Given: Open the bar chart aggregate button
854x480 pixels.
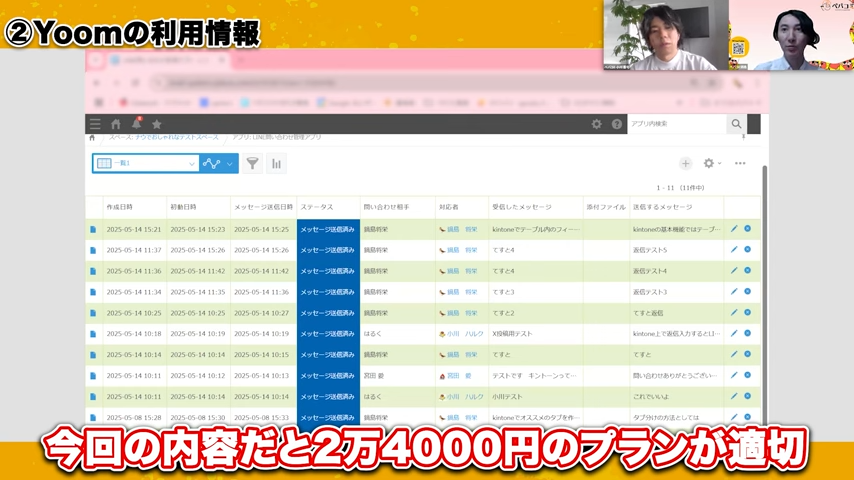Looking at the screenshot, I should tap(277, 163).
